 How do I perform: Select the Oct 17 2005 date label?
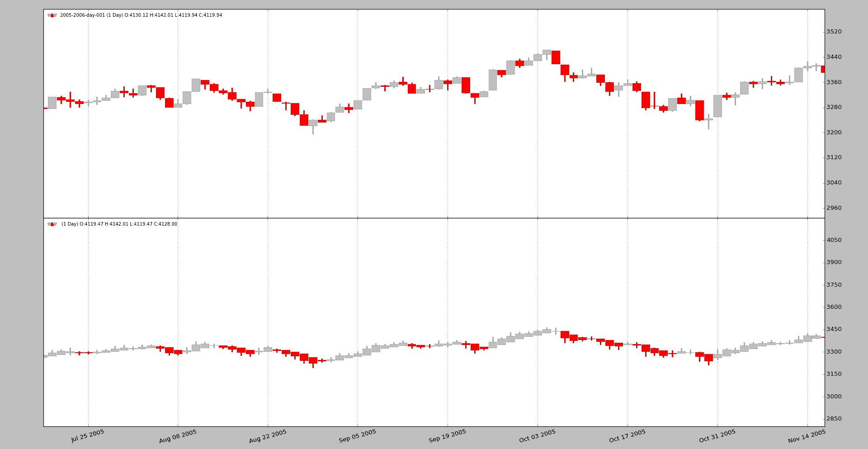click(627, 436)
